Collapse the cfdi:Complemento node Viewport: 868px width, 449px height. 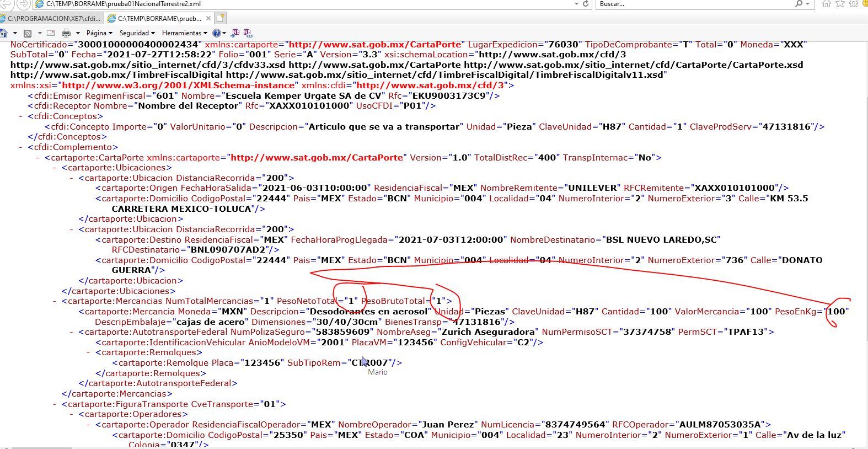(x=21, y=147)
